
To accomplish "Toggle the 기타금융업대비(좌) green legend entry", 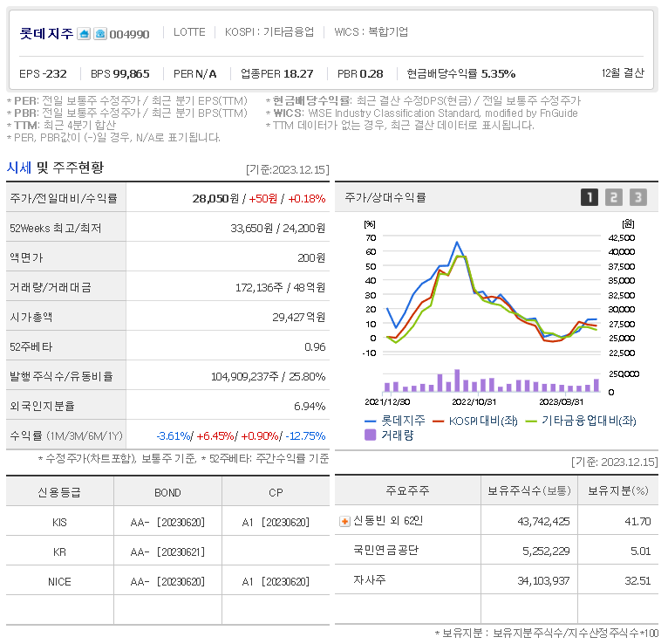I will (x=581, y=421).
